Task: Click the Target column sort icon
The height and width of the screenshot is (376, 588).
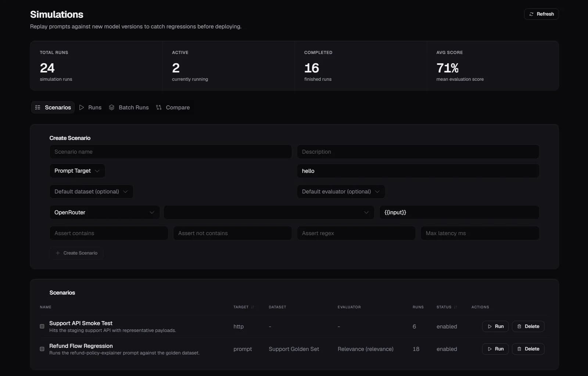Action: pos(252,307)
